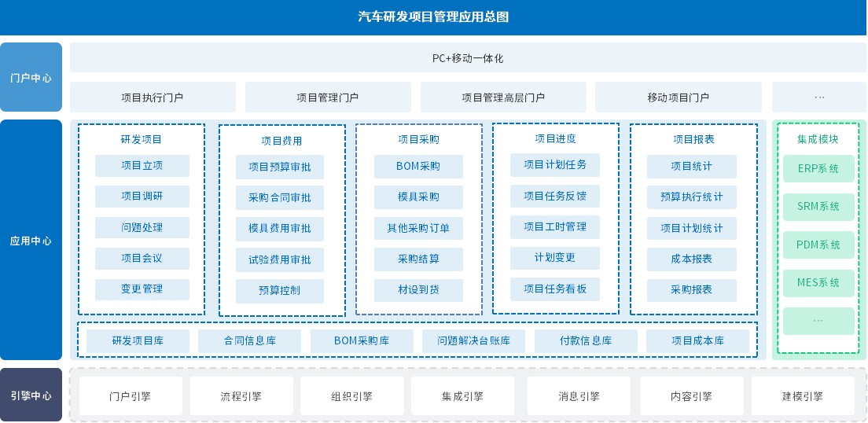Select the PC+移动一体化 bar

[468, 58]
